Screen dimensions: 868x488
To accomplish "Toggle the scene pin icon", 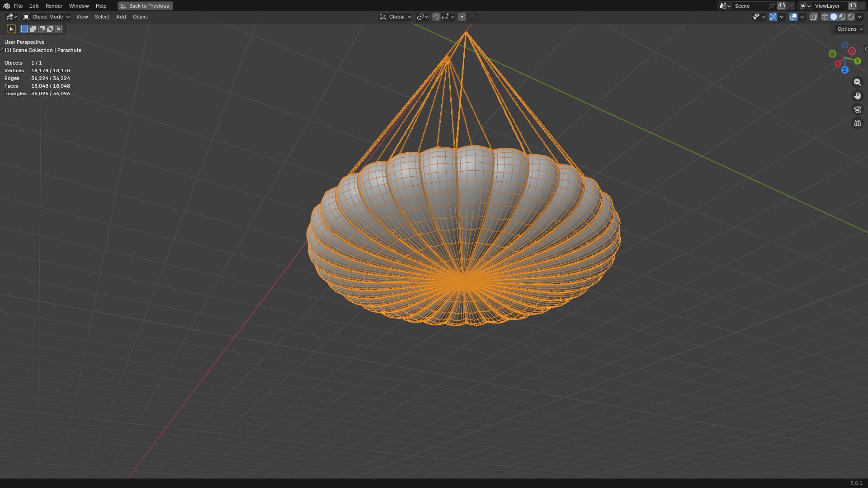I will (x=772, y=6).
